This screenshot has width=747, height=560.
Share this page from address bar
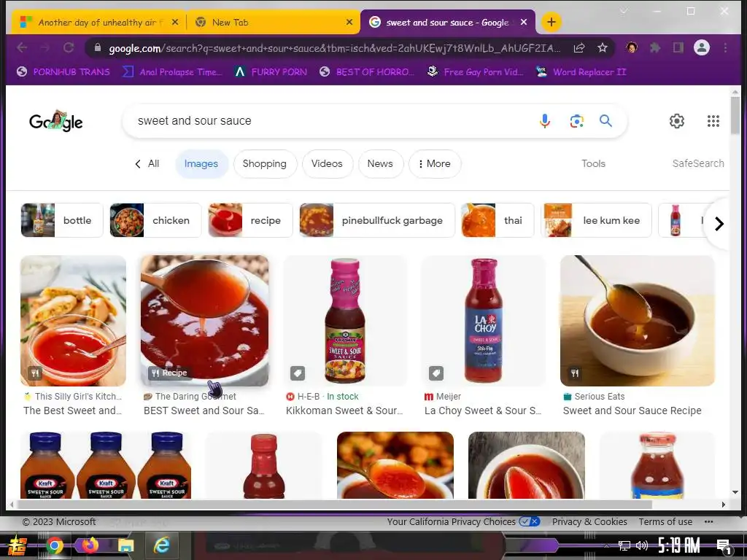tap(579, 47)
